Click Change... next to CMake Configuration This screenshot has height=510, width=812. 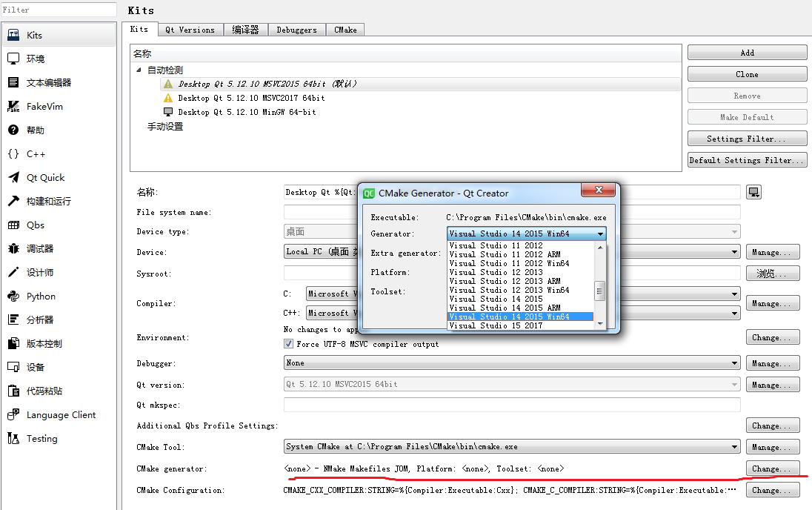pyautogui.click(x=773, y=490)
